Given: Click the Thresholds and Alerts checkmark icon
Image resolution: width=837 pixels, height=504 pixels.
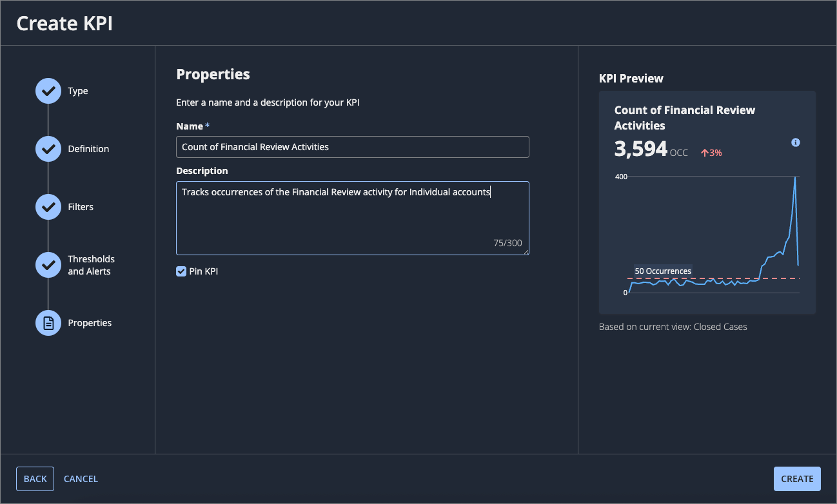Looking at the screenshot, I should click(x=48, y=265).
